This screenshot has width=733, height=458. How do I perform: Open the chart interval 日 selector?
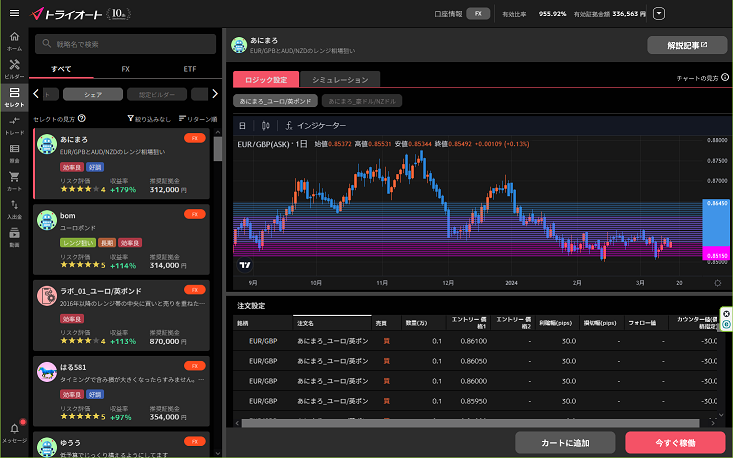point(242,125)
